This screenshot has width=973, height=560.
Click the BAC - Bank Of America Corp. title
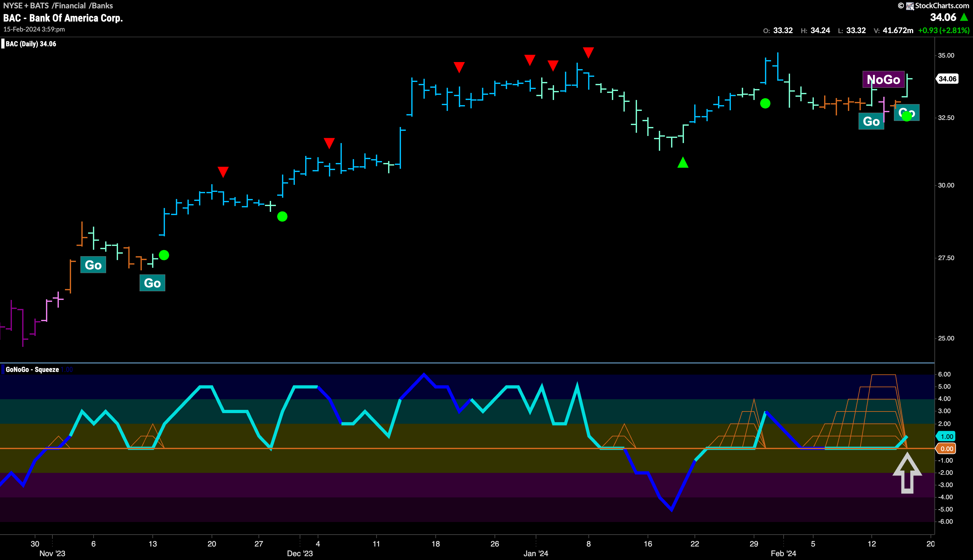(63, 18)
